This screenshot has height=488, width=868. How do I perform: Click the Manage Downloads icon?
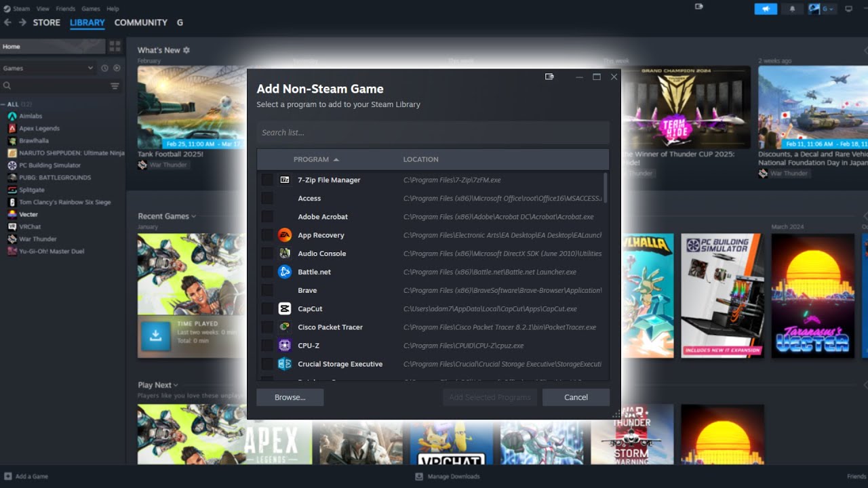tap(419, 476)
